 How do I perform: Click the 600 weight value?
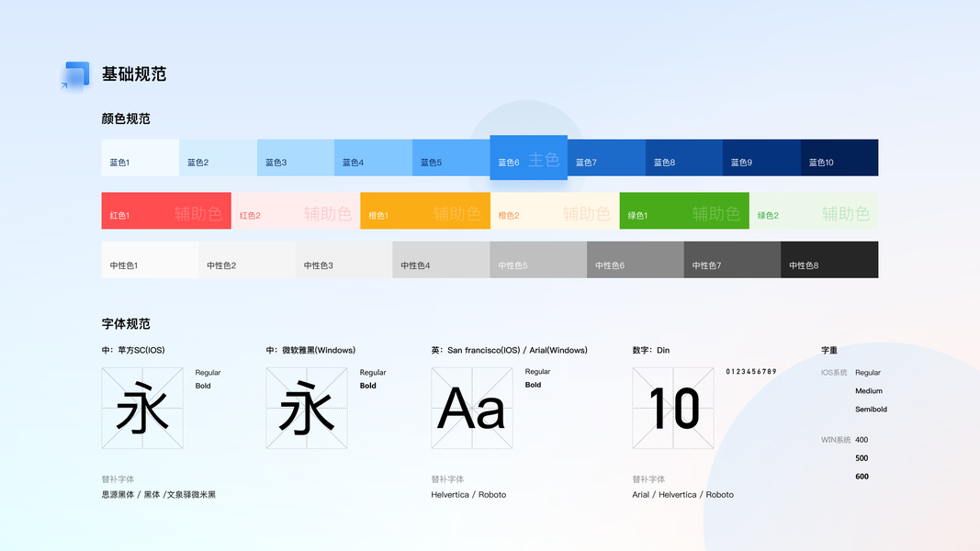click(x=862, y=477)
